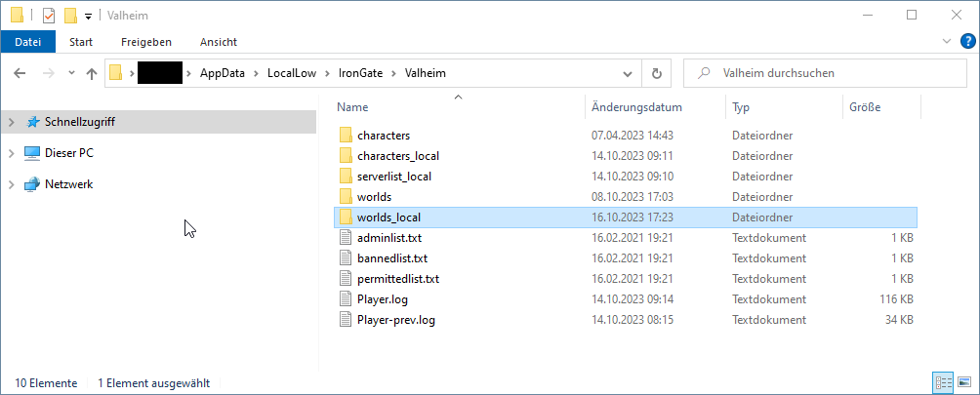Click the New folder icon in title bar
Viewport: 980px width, 395px height.
coord(70,15)
